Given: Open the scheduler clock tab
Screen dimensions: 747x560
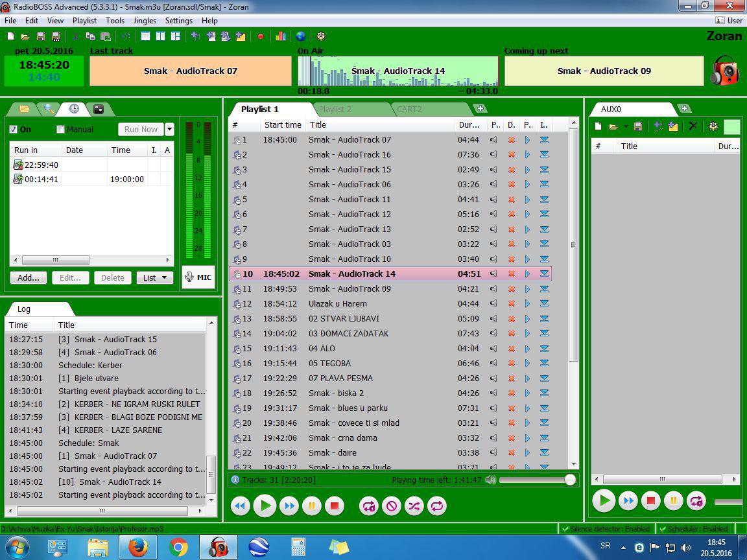Looking at the screenshot, I should click(74, 109).
